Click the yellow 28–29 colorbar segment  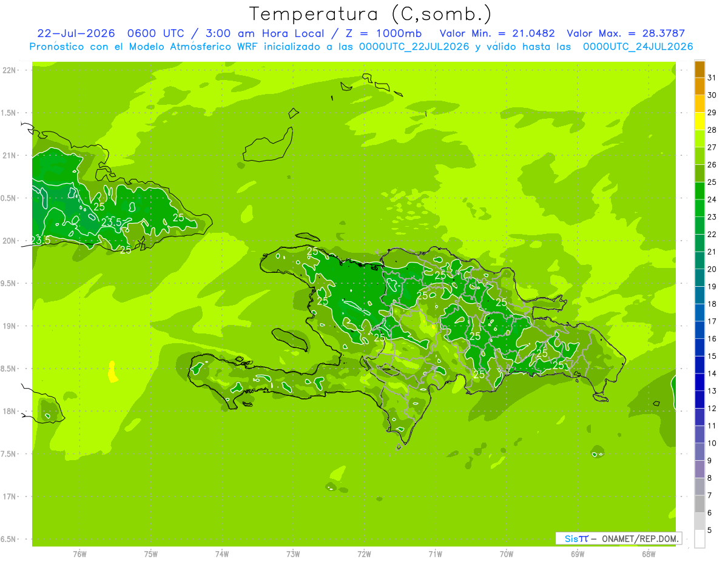699,121
